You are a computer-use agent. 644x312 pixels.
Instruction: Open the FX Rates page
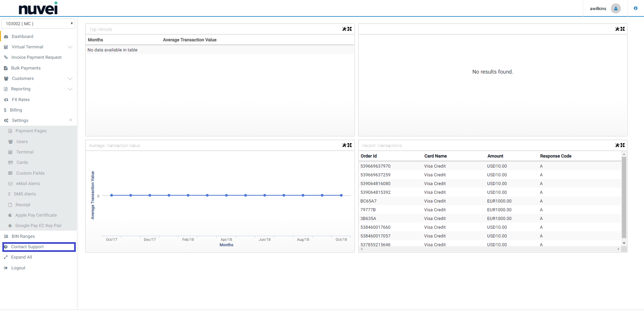(x=21, y=100)
